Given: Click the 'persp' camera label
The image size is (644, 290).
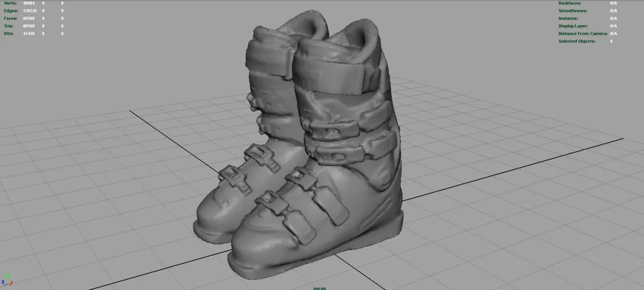Looking at the screenshot, I should tap(320, 288).
